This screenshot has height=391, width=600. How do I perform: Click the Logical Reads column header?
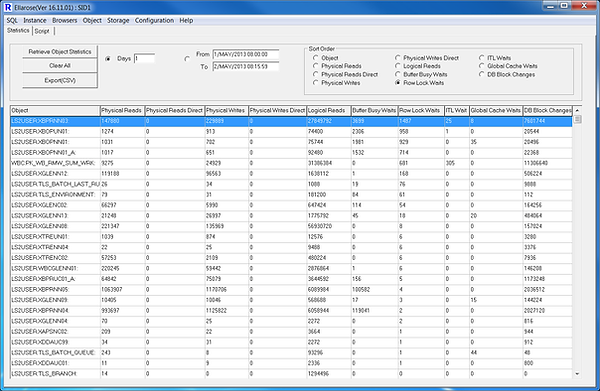pyautogui.click(x=329, y=111)
